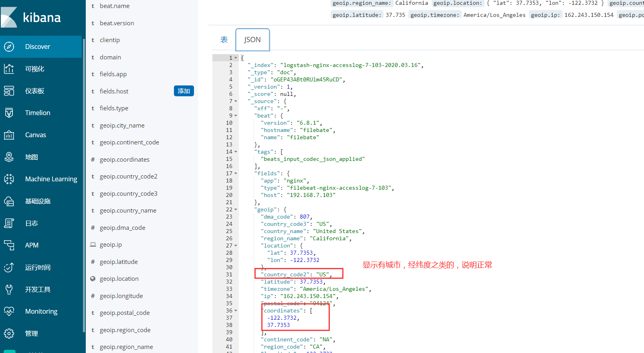644x353 pixels.
Task: Collapse the beat object on line 9
Action: tap(236, 116)
